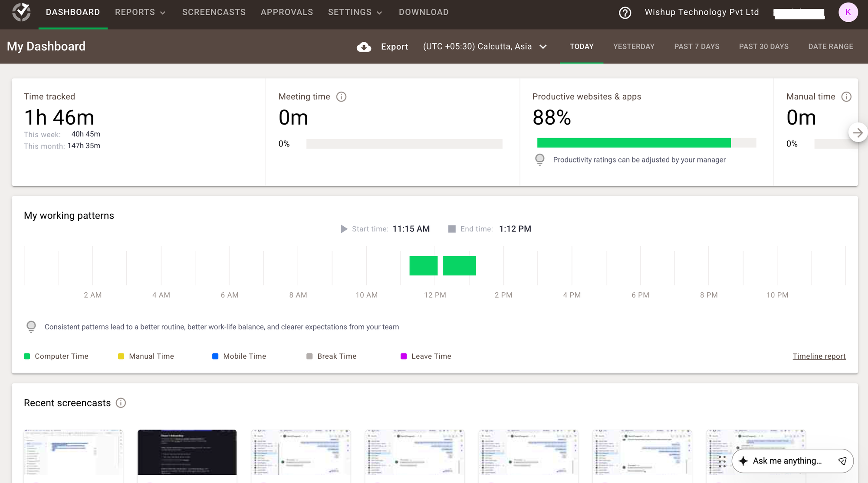This screenshot has width=868, height=483.
Task: Click the send icon in the Ask me anything box
Action: (x=842, y=461)
